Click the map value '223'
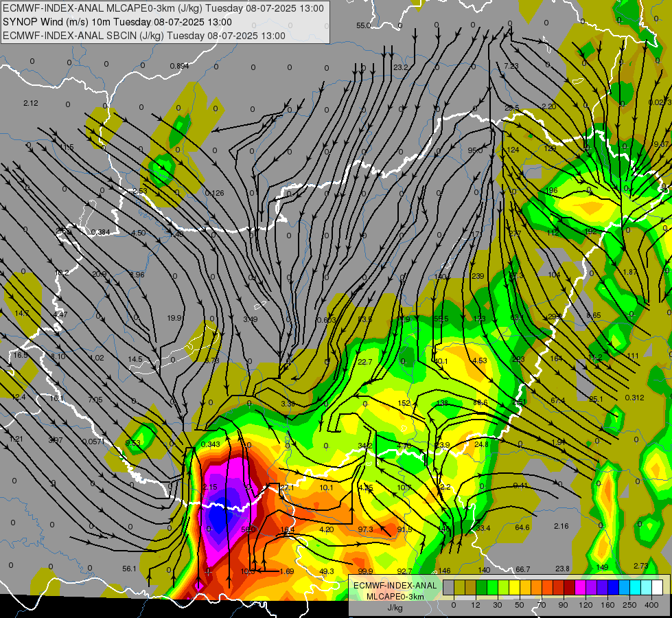672x618 pixels. click(x=518, y=359)
